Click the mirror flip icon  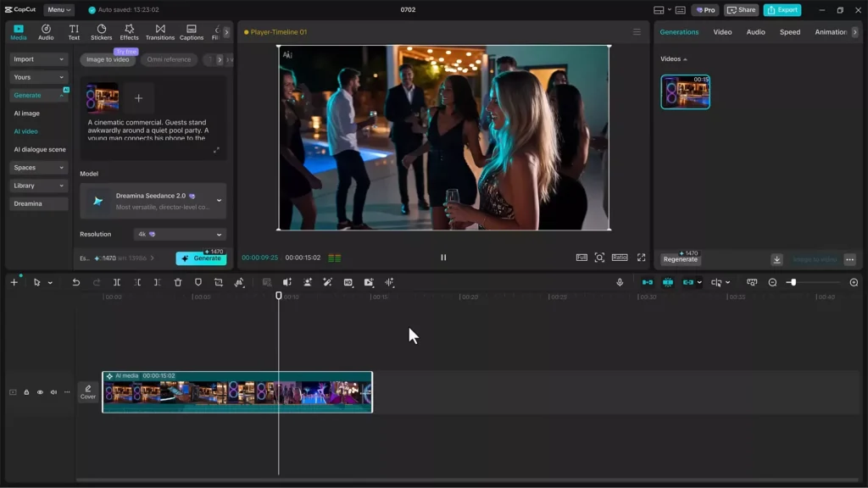click(x=287, y=282)
